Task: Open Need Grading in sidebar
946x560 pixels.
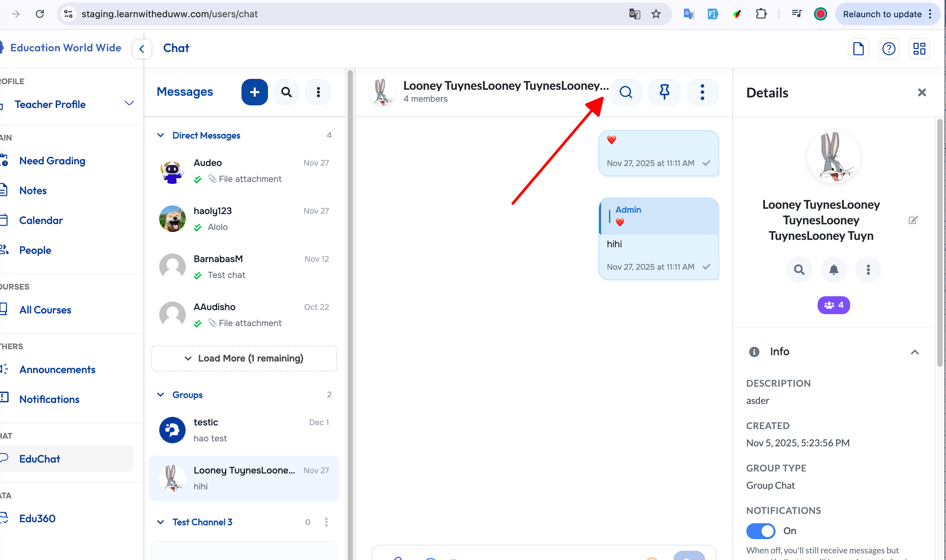Action: (52, 161)
